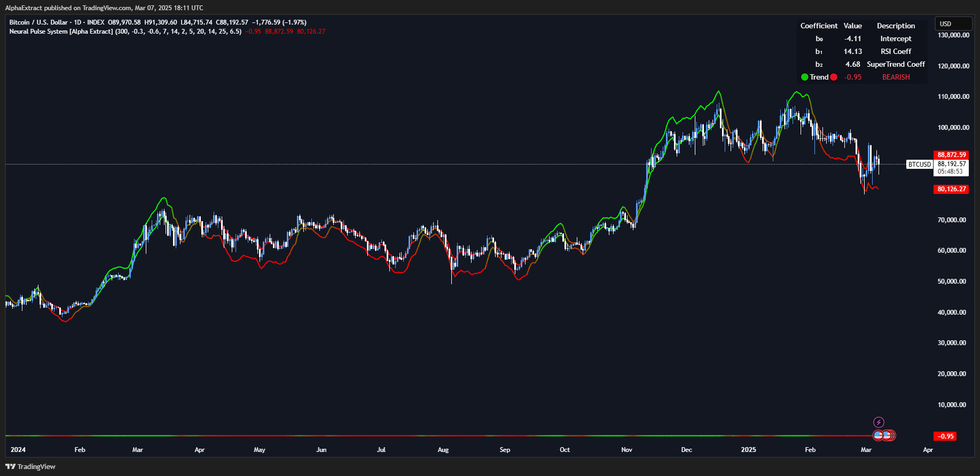This screenshot has height=476, width=980.
Task: Click the indicator parameters (300, -0.3, -0.6...)
Action: pos(178,32)
